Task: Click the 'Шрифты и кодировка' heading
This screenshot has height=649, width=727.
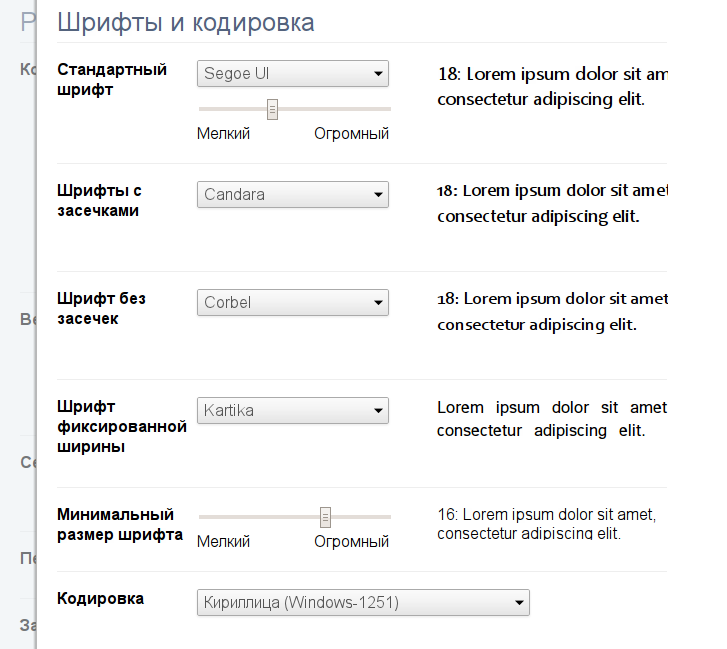Action: coord(186,22)
